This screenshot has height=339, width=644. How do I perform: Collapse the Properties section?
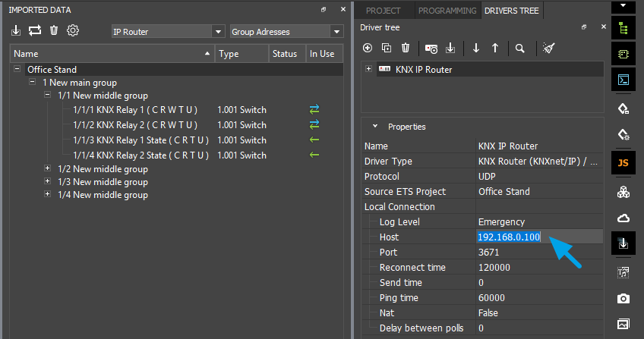click(x=374, y=127)
